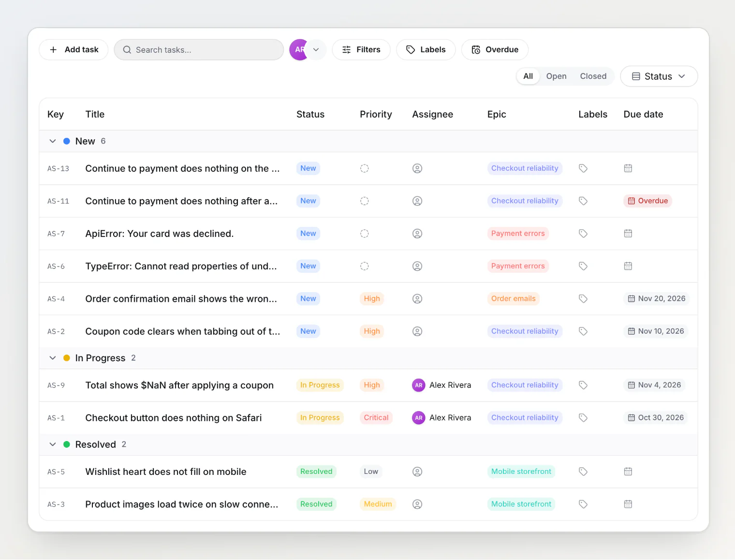Open the Critical priority dropdown for AS-1
The height and width of the screenshot is (560, 735).
coord(376,418)
